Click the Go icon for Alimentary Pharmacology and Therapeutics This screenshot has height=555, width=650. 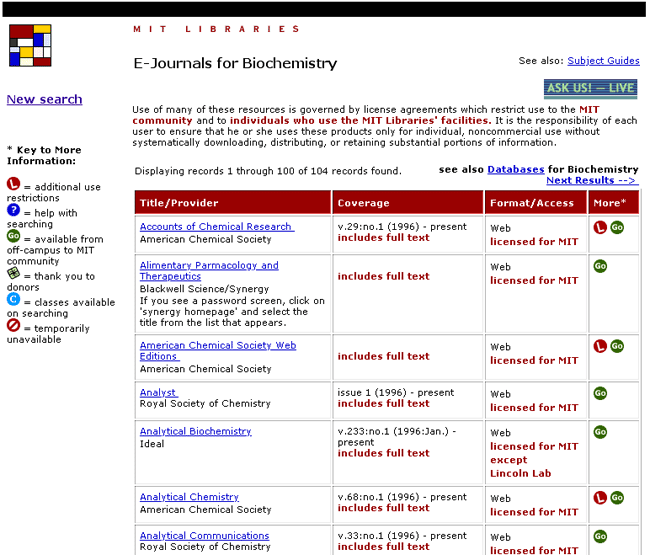(600, 266)
